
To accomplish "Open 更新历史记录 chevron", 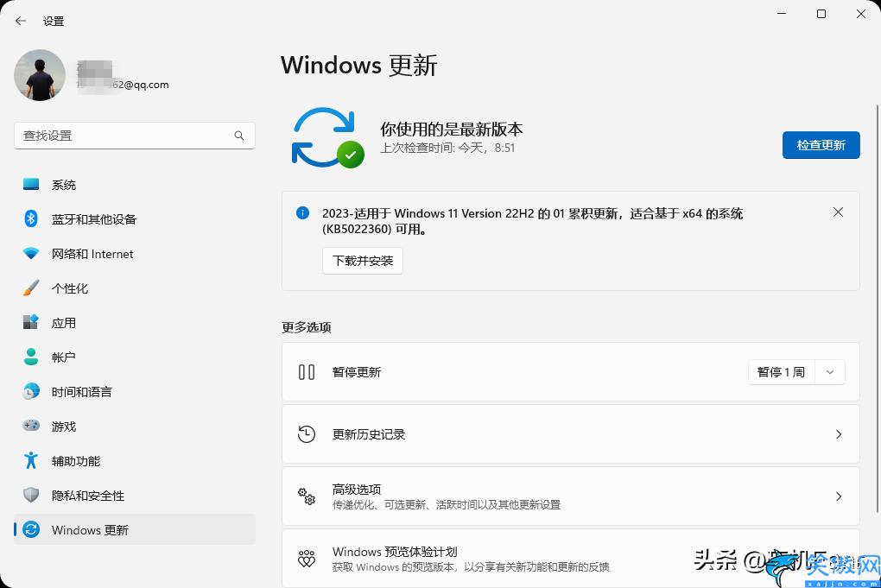I will pos(839,434).
